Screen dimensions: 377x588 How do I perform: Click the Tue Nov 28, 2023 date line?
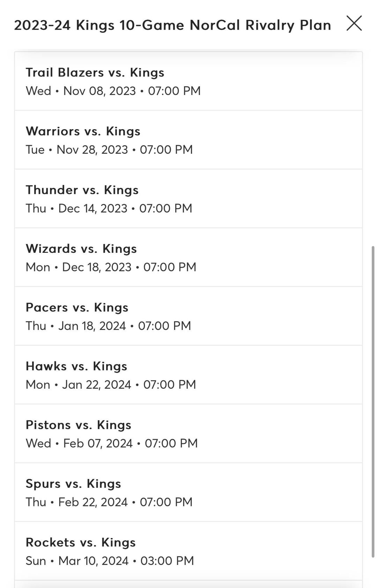pos(109,150)
